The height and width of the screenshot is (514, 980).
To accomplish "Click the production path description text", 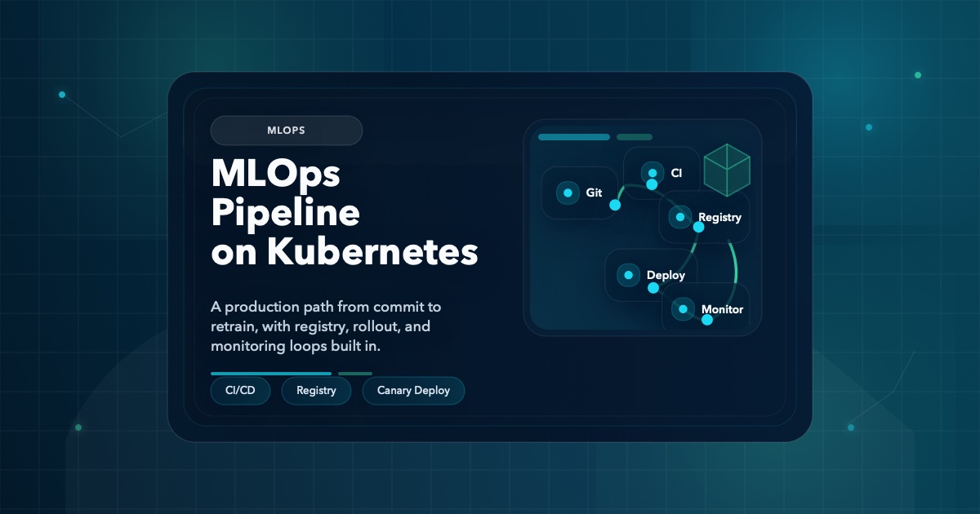I will 325,326.
